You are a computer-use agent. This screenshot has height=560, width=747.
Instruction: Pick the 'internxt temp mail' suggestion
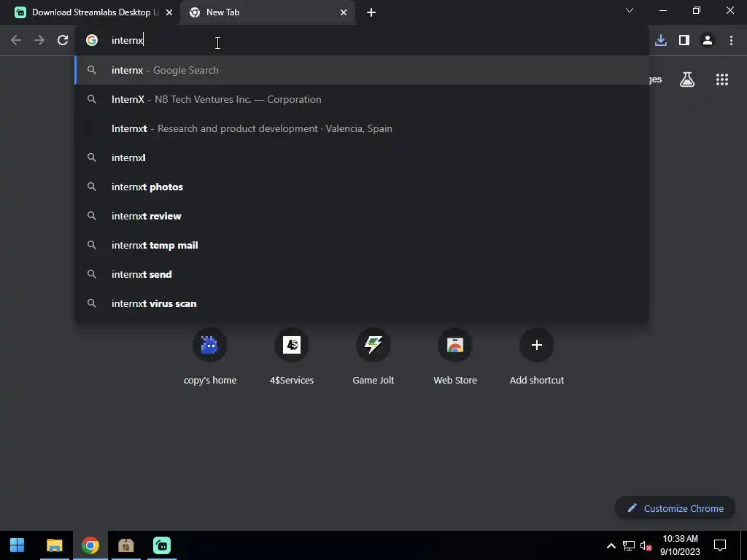coord(362,245)
